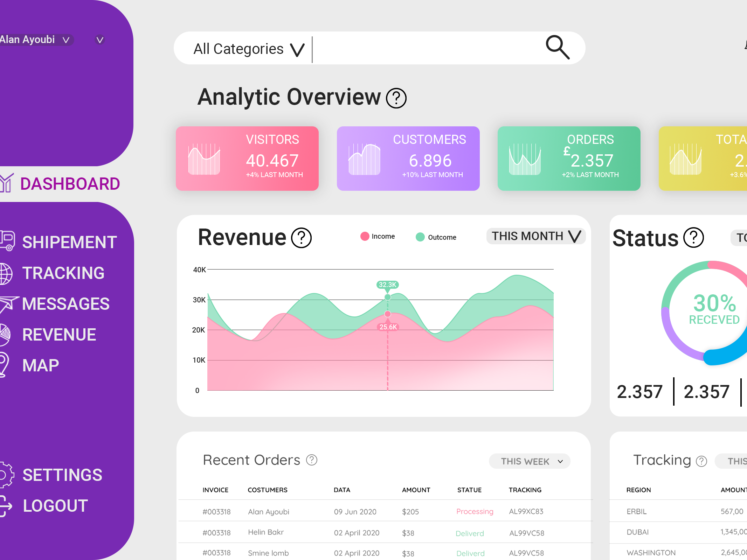Screen dimensions: 747x560
Task: Click the Visitors card chart icon
Action: [204, 159]
